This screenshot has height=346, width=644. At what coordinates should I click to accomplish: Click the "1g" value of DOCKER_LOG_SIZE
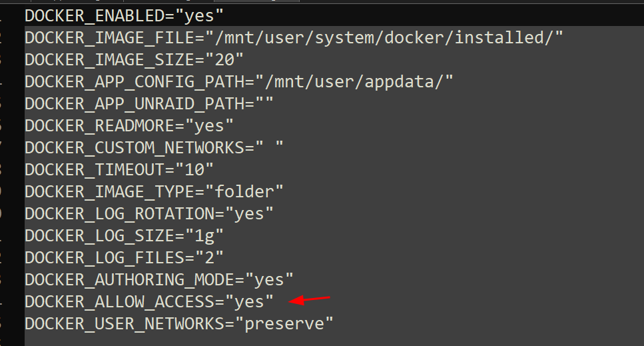[x=204, y=236]
